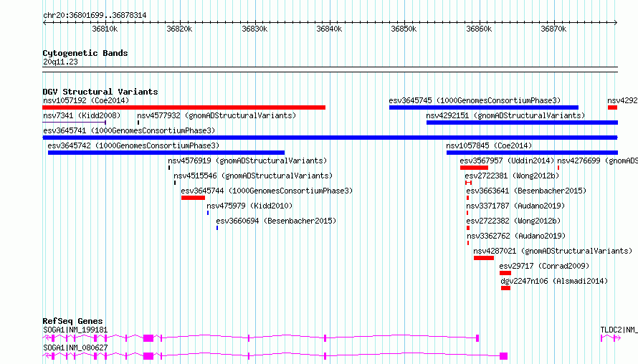Screen dimensions: 638x364
Task: Open the esv29717 (Conrad2009) label
Action: click(x=544, y=266)
